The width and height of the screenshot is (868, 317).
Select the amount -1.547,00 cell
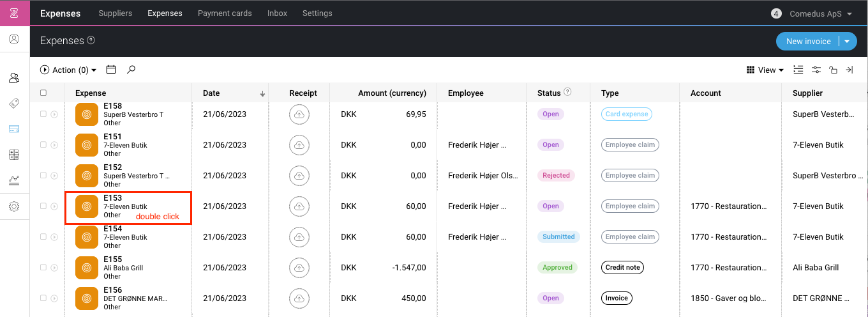click(x=409, y=268)
